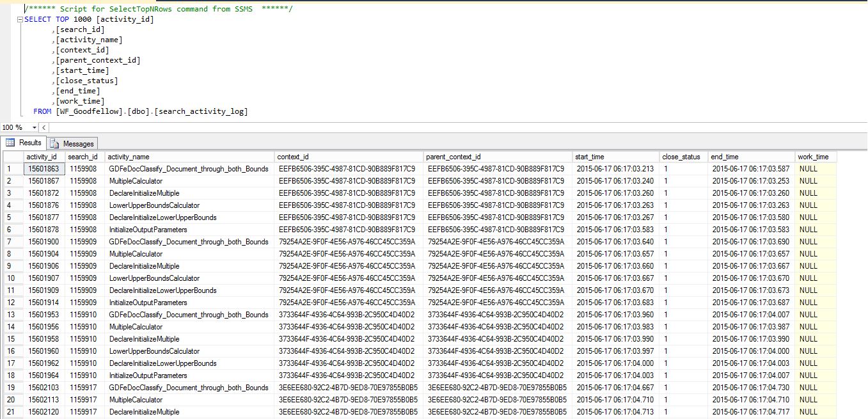
Task: Click start_time 2015-06-17 06:17:03.213 cell
Action: (616, 169)
